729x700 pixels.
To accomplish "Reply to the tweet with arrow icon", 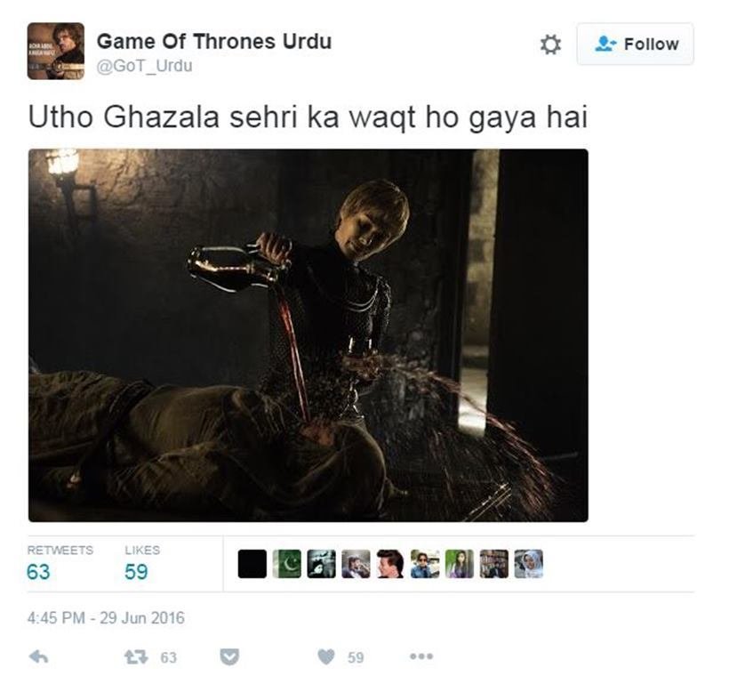I will [x=38, y=656].
